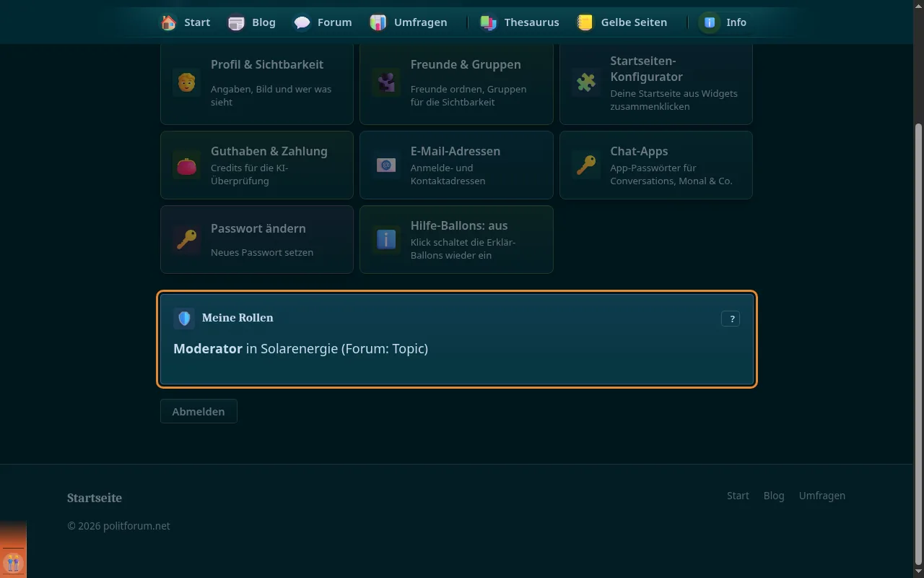The image size is (924, 578).
Task: Click the face icon on Profil & Sichtbarkeit
Action: point(186,82)
